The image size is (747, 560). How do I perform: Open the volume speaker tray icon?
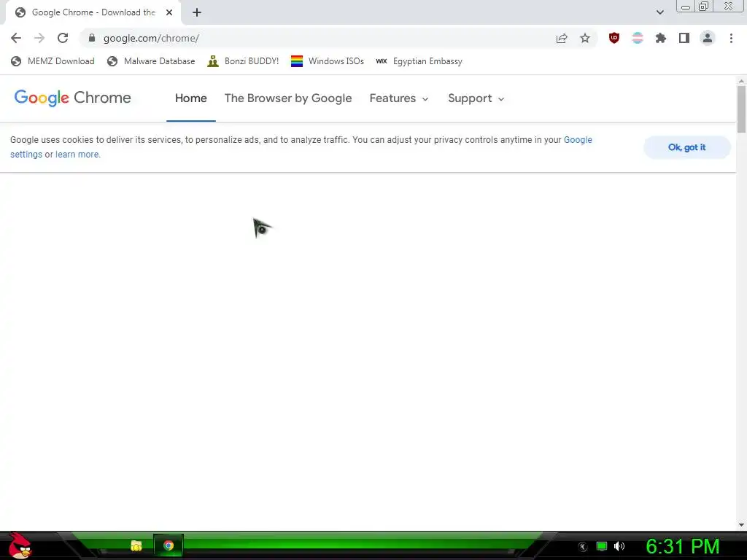coord(619,547)
